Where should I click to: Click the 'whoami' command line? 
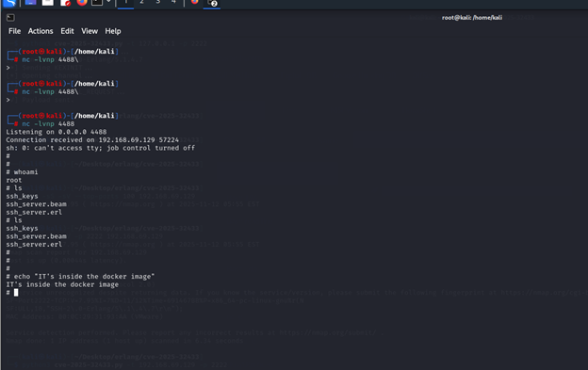pyautogui.click(x=22, y=172)
